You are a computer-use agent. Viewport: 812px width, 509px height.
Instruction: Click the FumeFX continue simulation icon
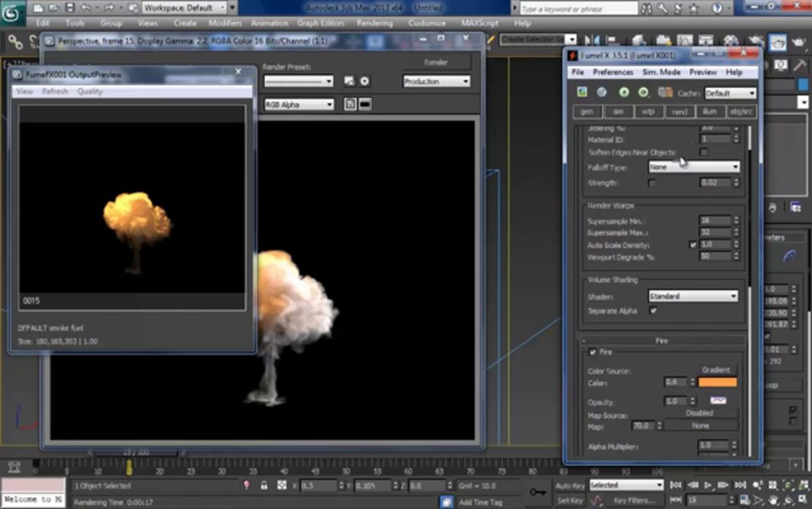[x=643, y=92]
